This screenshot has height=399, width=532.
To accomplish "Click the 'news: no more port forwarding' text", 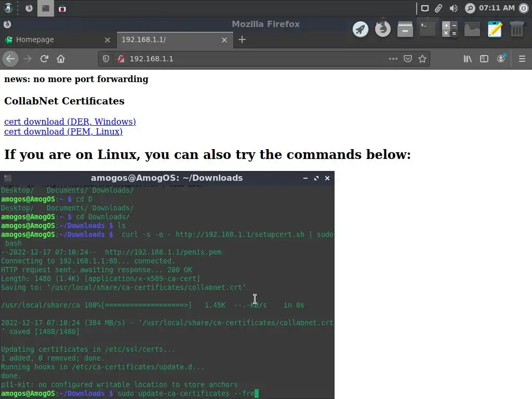I will [76, 79].
